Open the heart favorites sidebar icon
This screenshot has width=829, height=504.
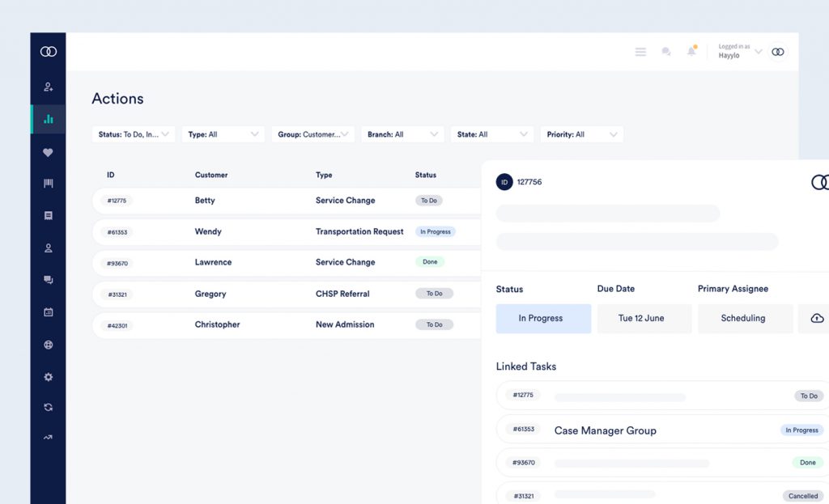tap(48, 152)
